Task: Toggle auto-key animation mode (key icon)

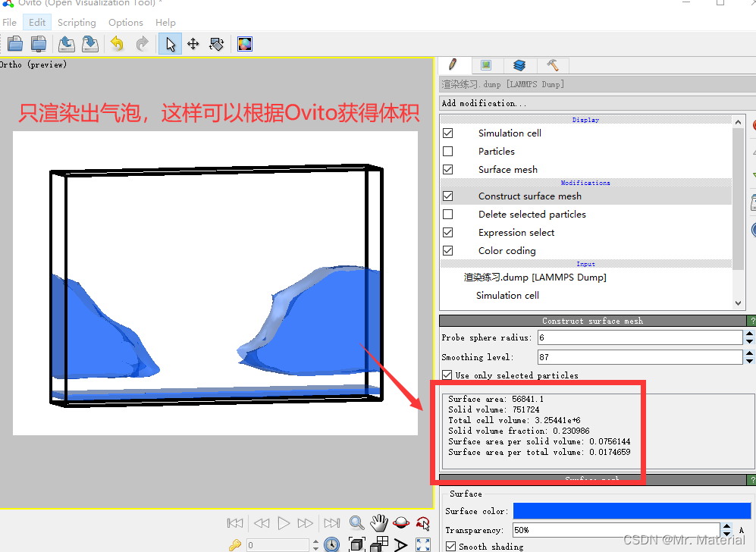Action: coord(235,545)
